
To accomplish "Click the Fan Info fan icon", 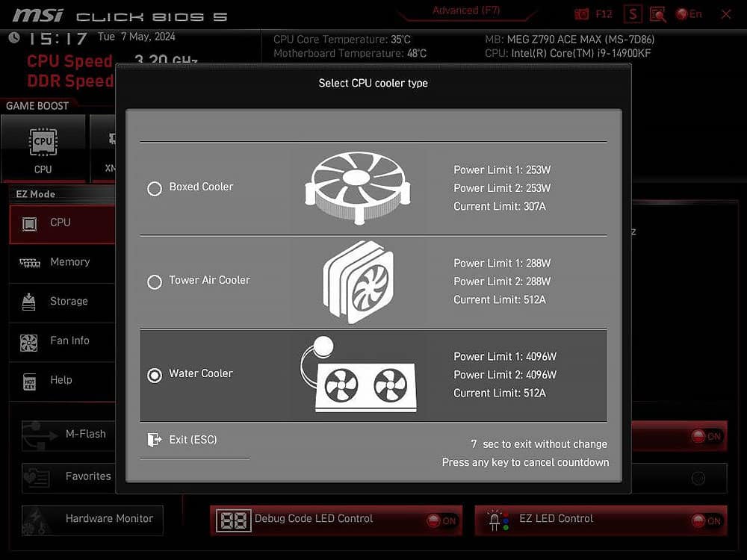I will [x=29, y=343].
